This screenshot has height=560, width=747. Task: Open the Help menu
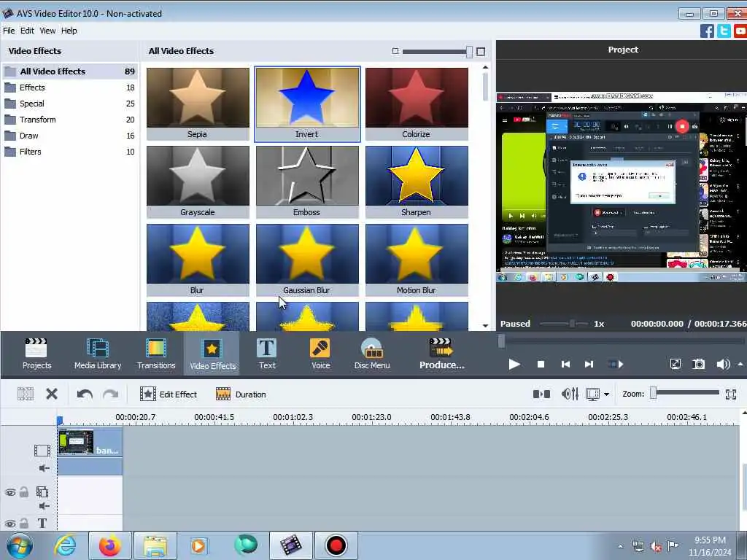coord(69,31)
